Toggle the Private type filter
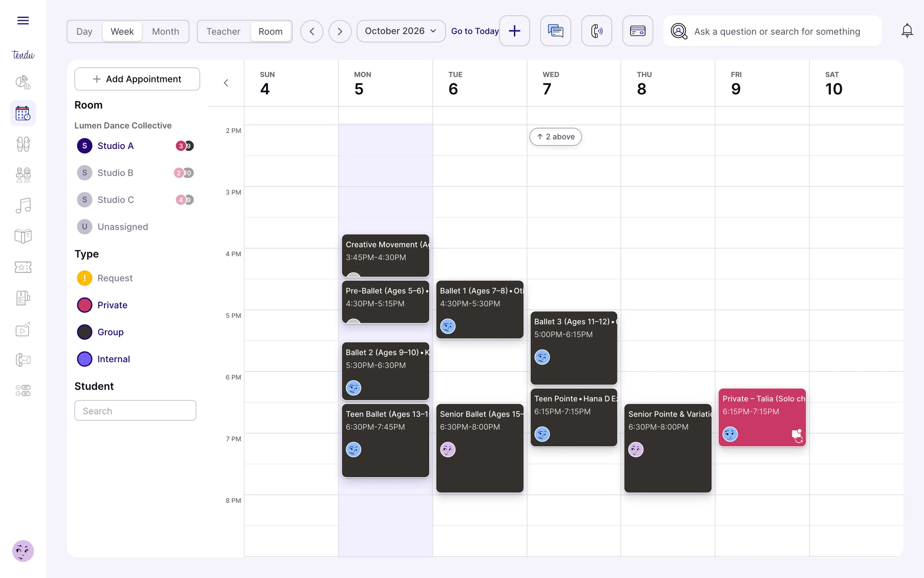Image resolution: width=924 pixels, height=578 pixels. (102, 305)
